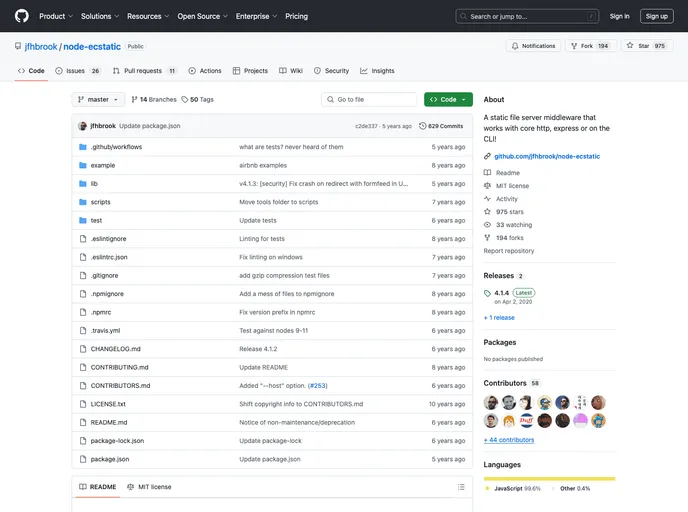Fork the repository
The width and height of the screenshot is (688, 512).
pyautogui.click(x=590, y=46)
